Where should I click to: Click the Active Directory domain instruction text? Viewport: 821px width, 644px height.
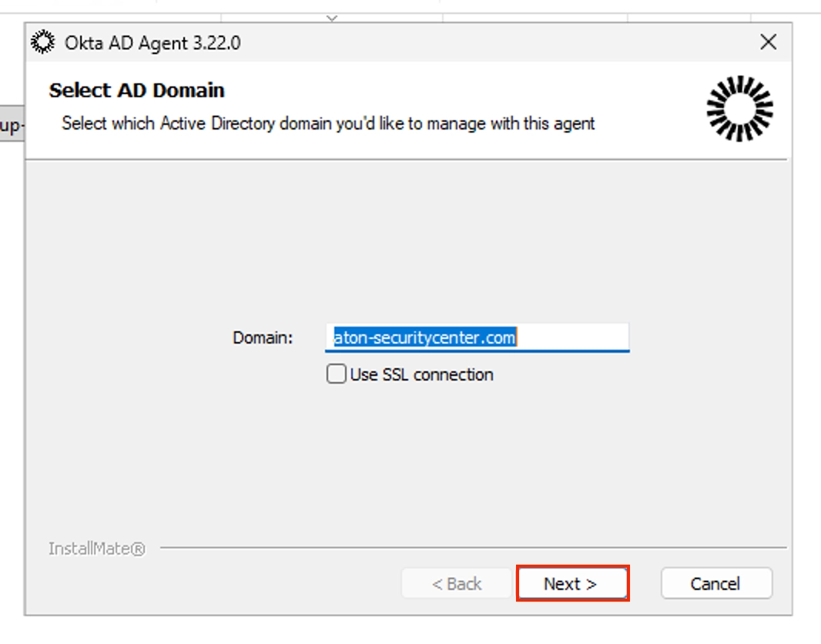pyautogui.click(x=328, y=123)
